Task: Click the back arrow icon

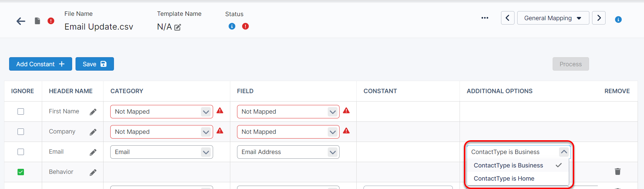Action: (x=21, y=21)
